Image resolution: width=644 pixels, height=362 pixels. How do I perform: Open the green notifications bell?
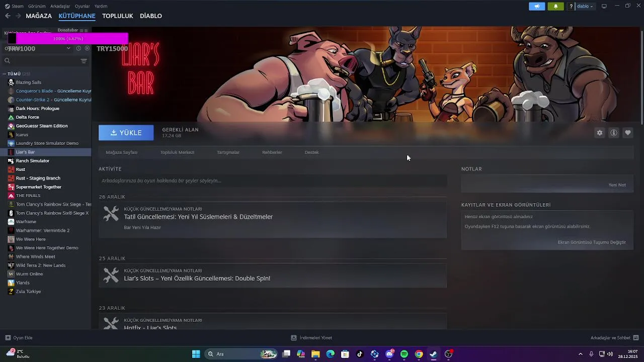click(x=555, y=6)
